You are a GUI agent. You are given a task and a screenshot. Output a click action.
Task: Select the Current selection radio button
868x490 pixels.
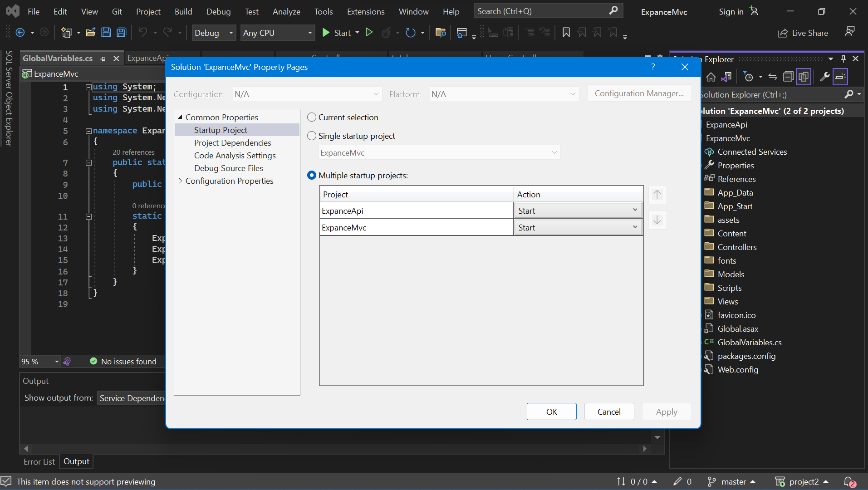pos(312,118)
